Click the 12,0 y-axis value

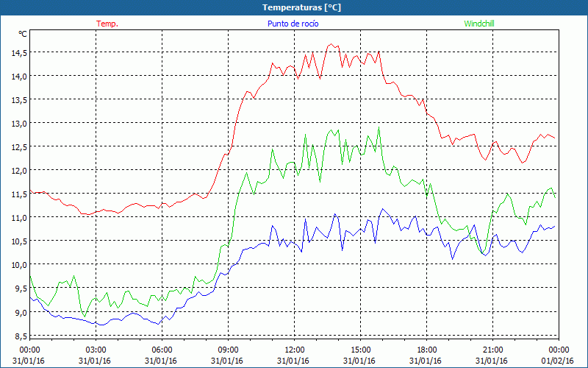(19, 171)
